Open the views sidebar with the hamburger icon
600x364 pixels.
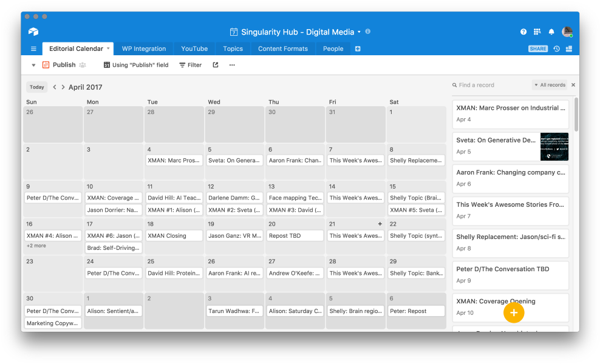click(x=33, y=49)
